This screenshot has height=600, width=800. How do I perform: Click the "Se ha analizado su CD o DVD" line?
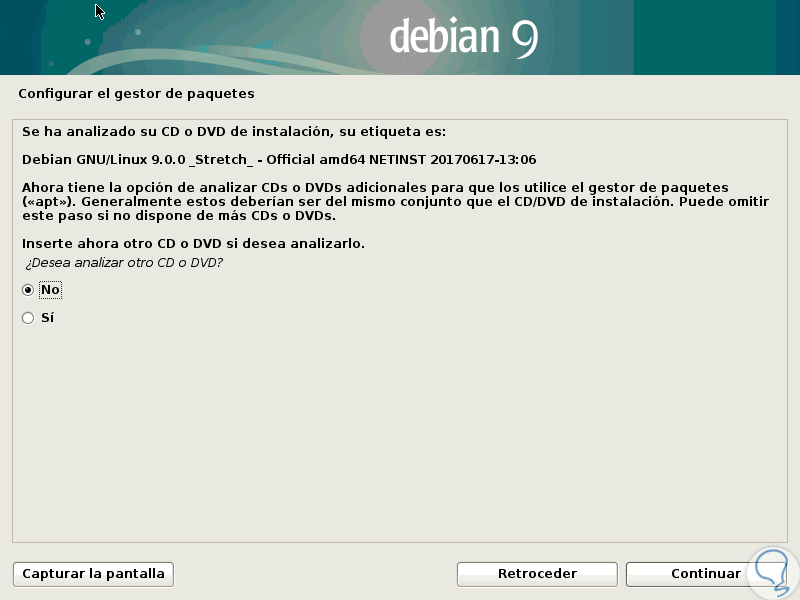tap(234, 132)
